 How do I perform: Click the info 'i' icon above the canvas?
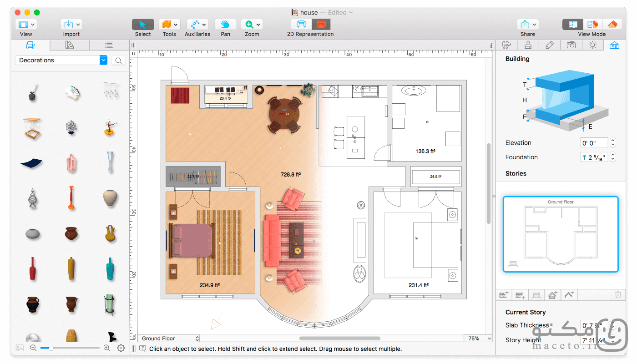[x=491, y=45]
